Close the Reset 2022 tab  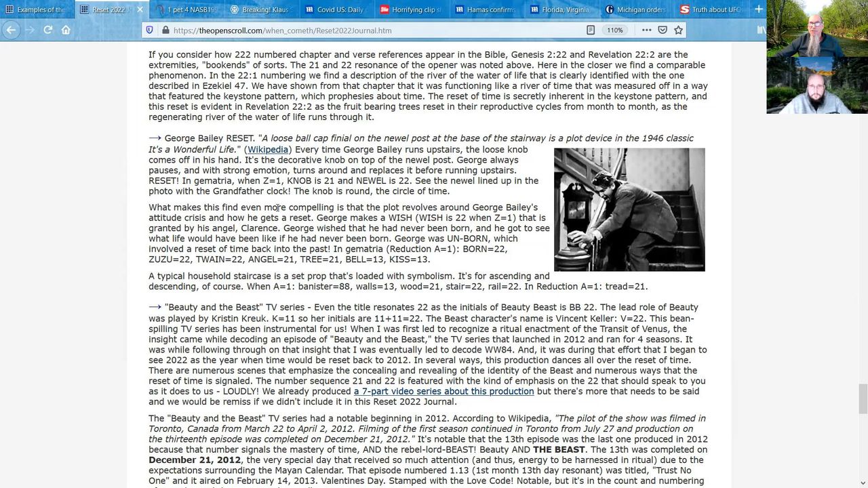click(140, 9)
